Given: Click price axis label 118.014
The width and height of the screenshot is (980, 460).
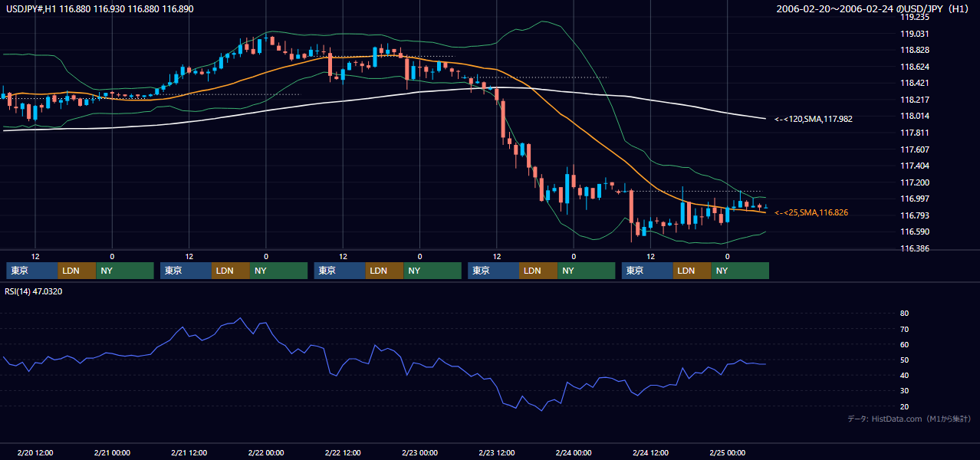Looking at the screenshot, I should [915, 116].
